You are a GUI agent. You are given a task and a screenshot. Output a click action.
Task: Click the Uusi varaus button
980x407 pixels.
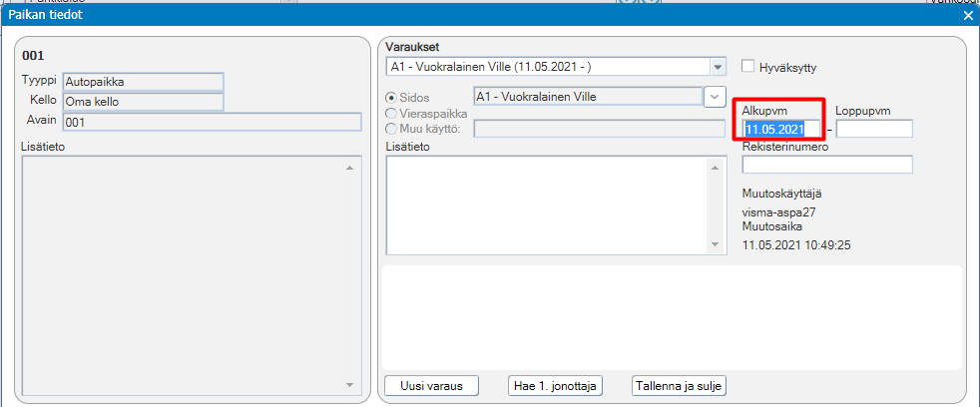pos(432,386)
